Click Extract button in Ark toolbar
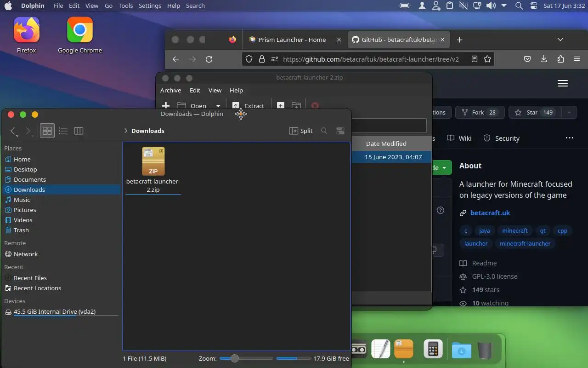Viewport: 588px width, 368px height. [248, 105]
